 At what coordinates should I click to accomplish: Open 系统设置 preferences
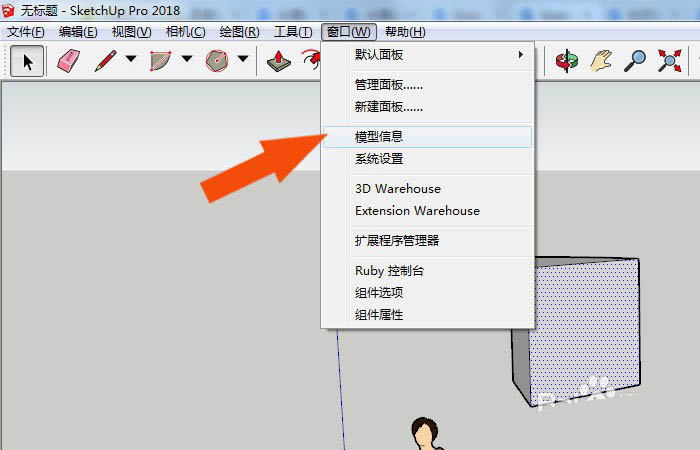[x=428, y=158]
